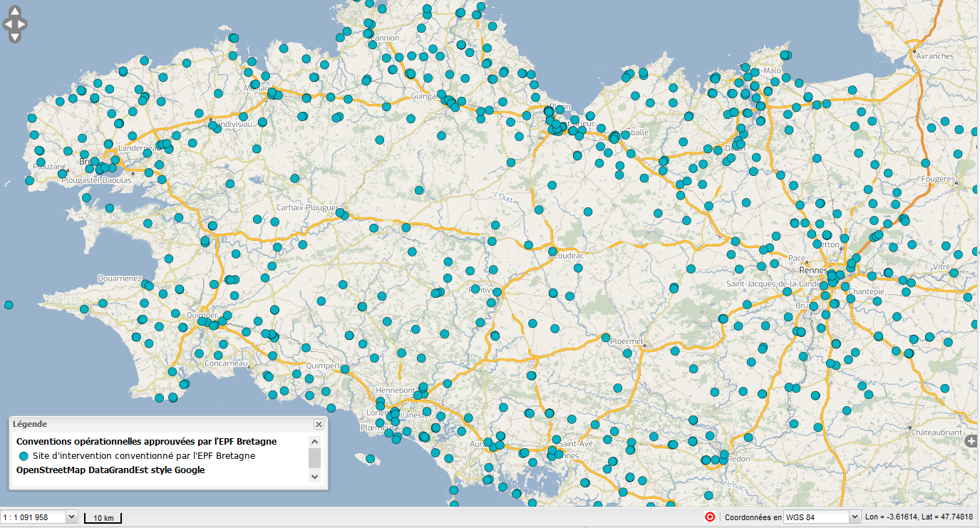
Task: Click the Lannion label on the map
Action: pyautogui.click(x=384, y=38)
